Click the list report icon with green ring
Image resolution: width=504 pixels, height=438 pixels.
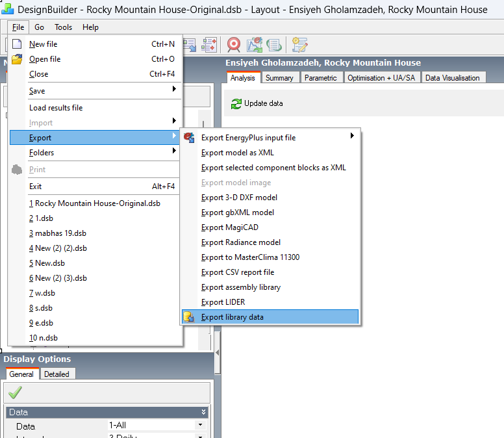pos(274,45)
